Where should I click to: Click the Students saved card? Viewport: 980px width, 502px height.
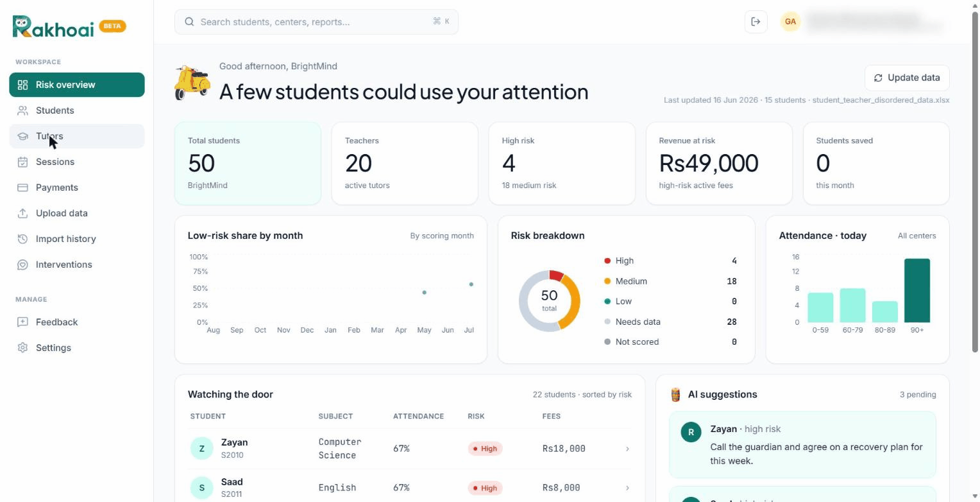click(876, 164)
